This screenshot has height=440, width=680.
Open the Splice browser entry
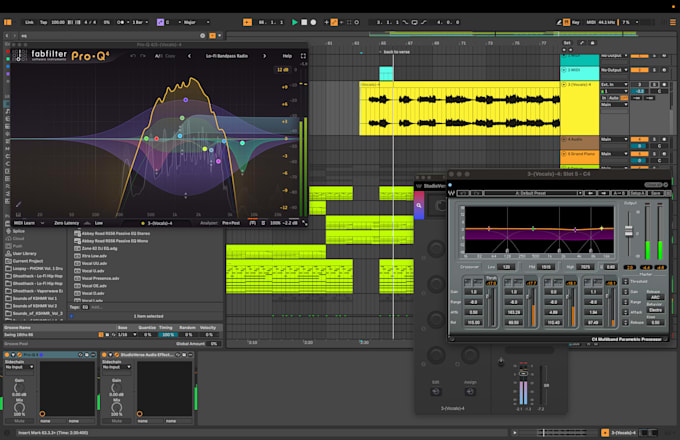pyautogui.click(x=18, y=231)
